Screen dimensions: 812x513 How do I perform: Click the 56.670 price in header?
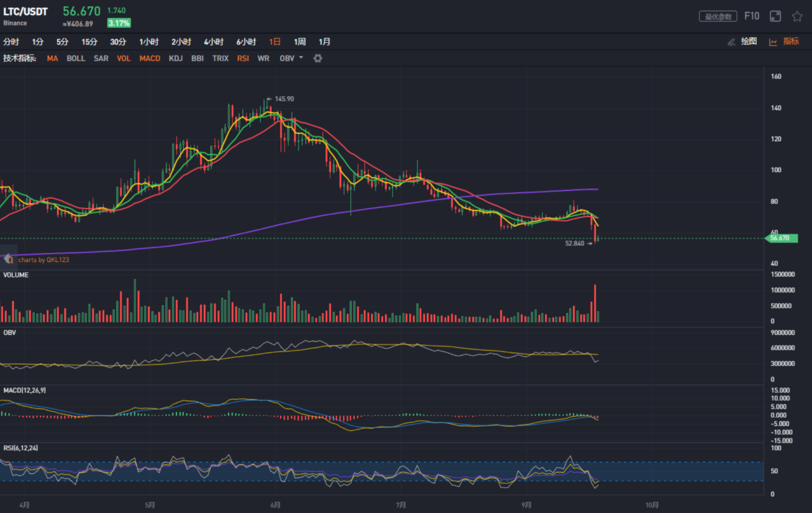click(x=81, y=11)
